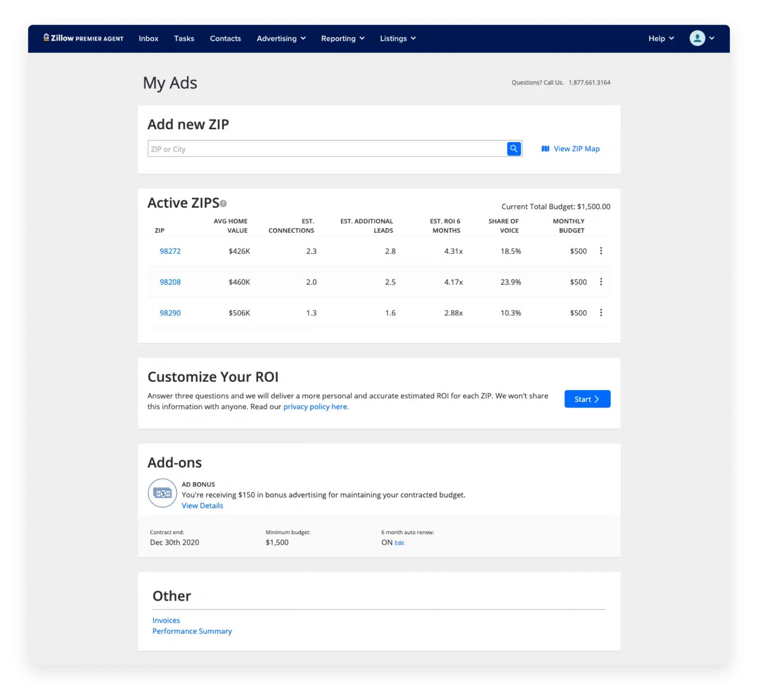758x700 pixels.
Task: Open the Listings dropdown menu
Action: 397,38
